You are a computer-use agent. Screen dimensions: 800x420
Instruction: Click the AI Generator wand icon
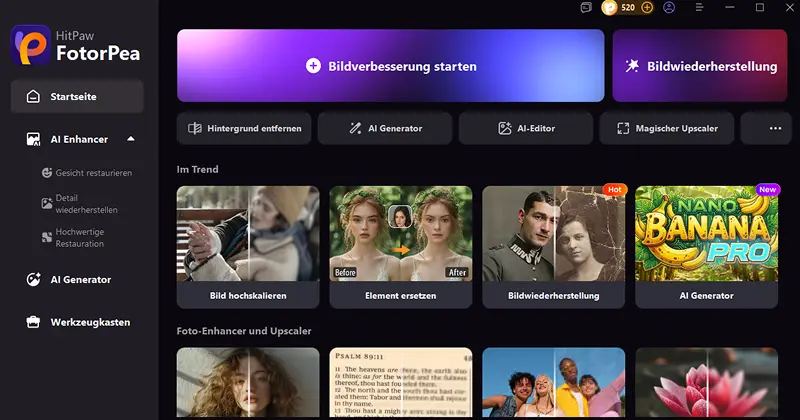[355, 129]
